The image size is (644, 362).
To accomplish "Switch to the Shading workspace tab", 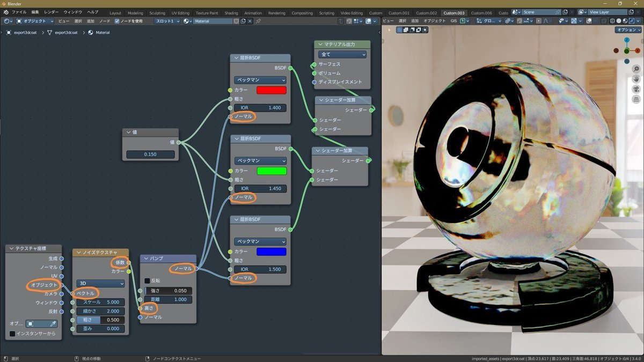I will pyautogui.click(x=231, y=13).
